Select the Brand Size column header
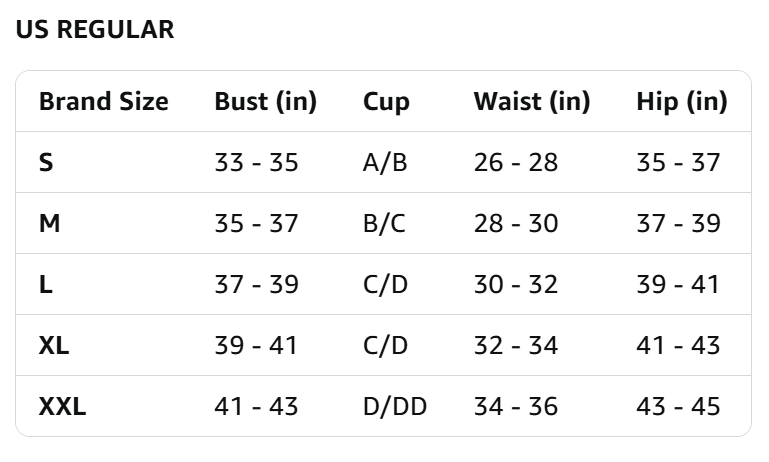 click(x=103, y=102)
